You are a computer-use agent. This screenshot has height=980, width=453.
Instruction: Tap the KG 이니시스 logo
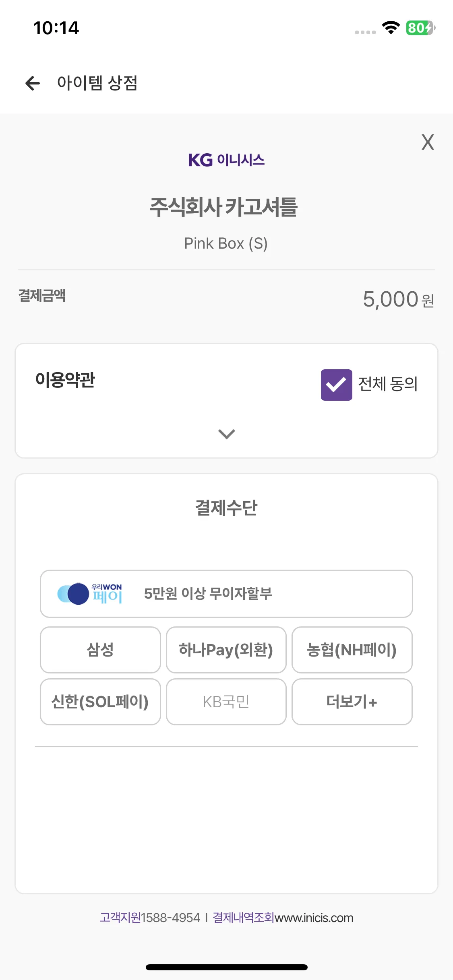pos(226,160)
